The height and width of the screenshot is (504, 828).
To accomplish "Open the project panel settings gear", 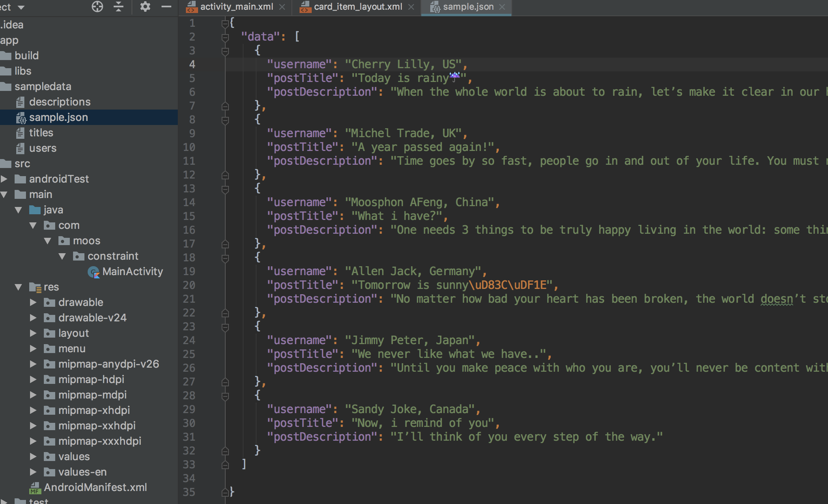I will tap(145, 6).
